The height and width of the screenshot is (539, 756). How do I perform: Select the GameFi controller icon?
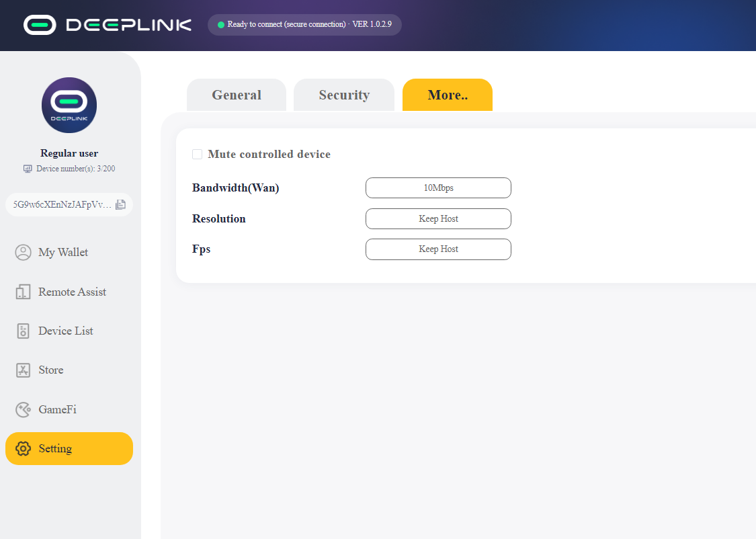pos(24,409)
